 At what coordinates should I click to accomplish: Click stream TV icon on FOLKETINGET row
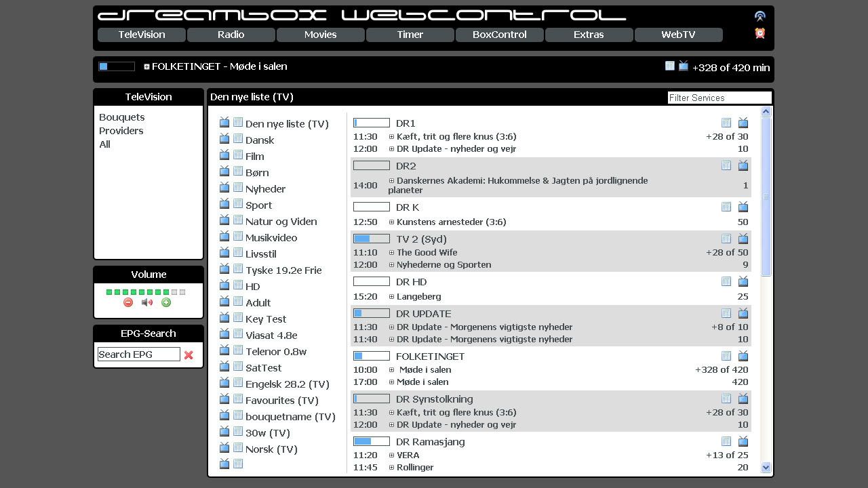(743, 356)
